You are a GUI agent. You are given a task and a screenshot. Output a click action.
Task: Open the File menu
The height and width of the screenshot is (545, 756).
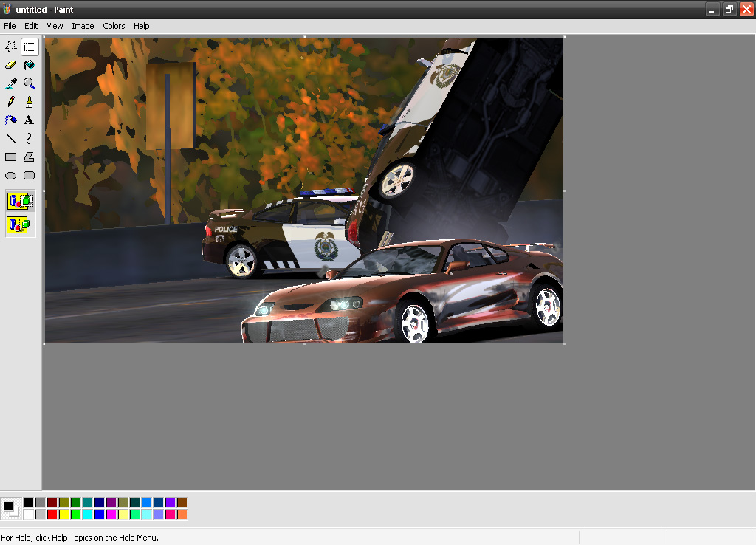(x=10, y=26)
